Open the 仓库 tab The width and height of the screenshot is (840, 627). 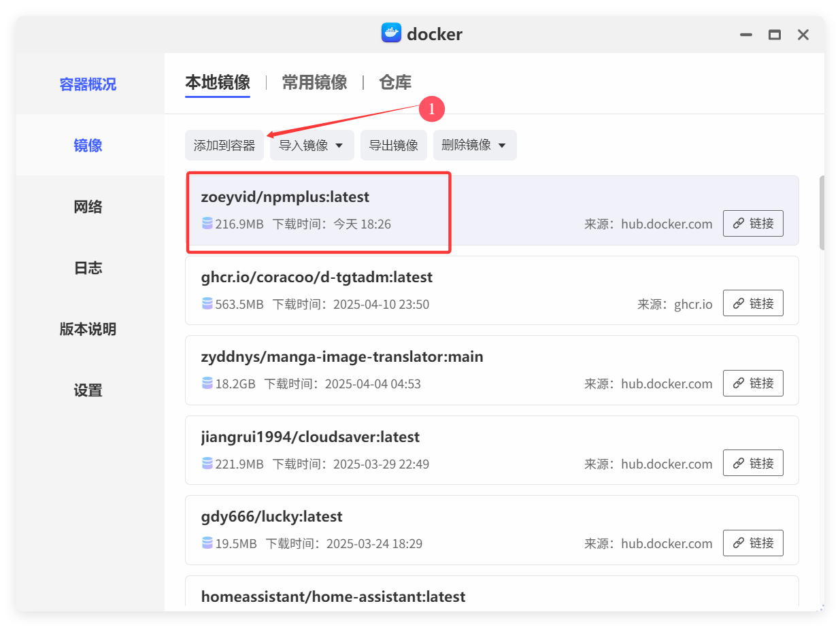[x=395, y=82]
